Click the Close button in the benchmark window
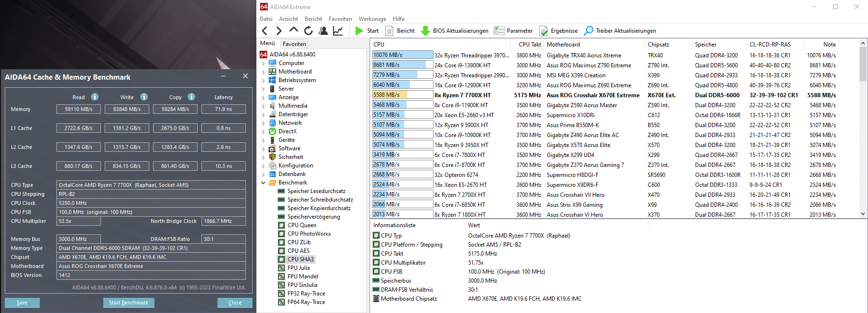Viewport: 868px width, 313px height. point(235,303)
